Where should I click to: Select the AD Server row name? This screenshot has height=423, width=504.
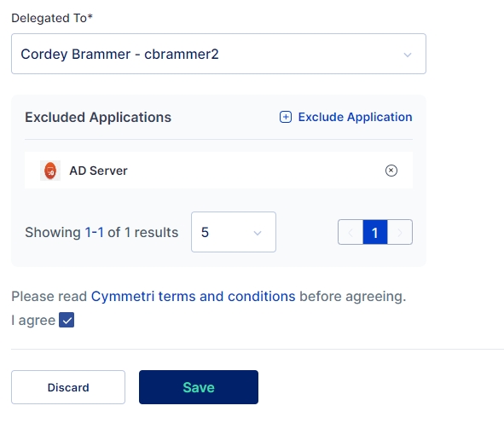point(98,171)
